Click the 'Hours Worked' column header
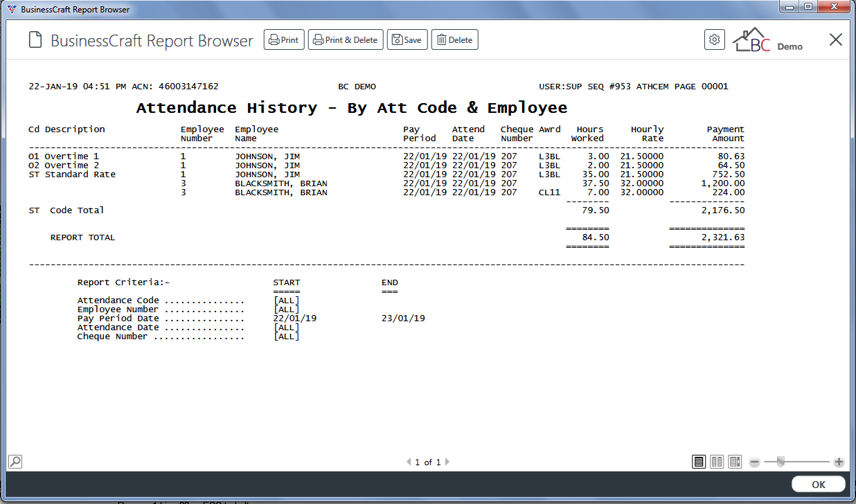856x504 pixels. pos(587,134)
